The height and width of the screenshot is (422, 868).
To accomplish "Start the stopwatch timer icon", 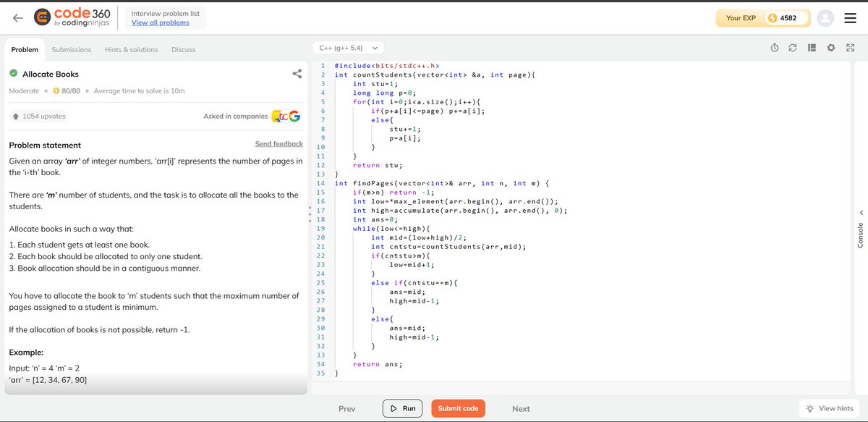I will point(774,48).
